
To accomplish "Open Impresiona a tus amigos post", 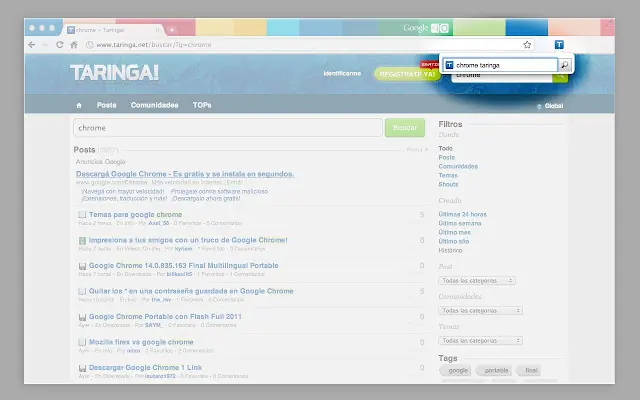I will point(188,240).
